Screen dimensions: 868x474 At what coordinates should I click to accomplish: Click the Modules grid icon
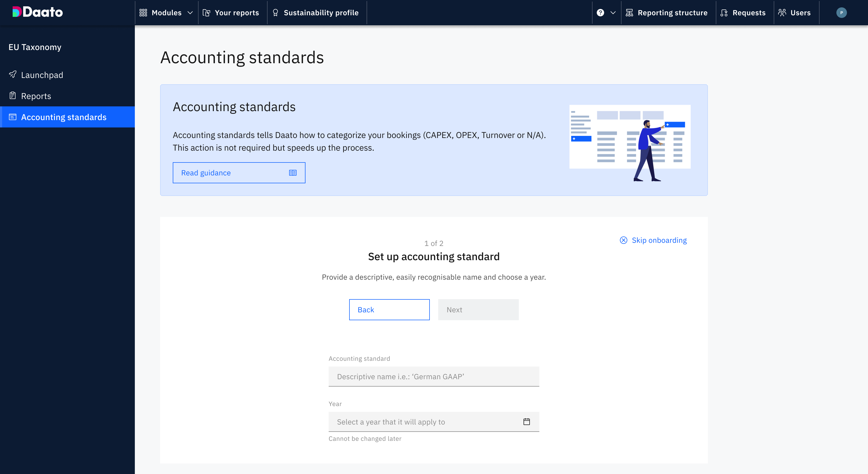[x=143, y=13]
